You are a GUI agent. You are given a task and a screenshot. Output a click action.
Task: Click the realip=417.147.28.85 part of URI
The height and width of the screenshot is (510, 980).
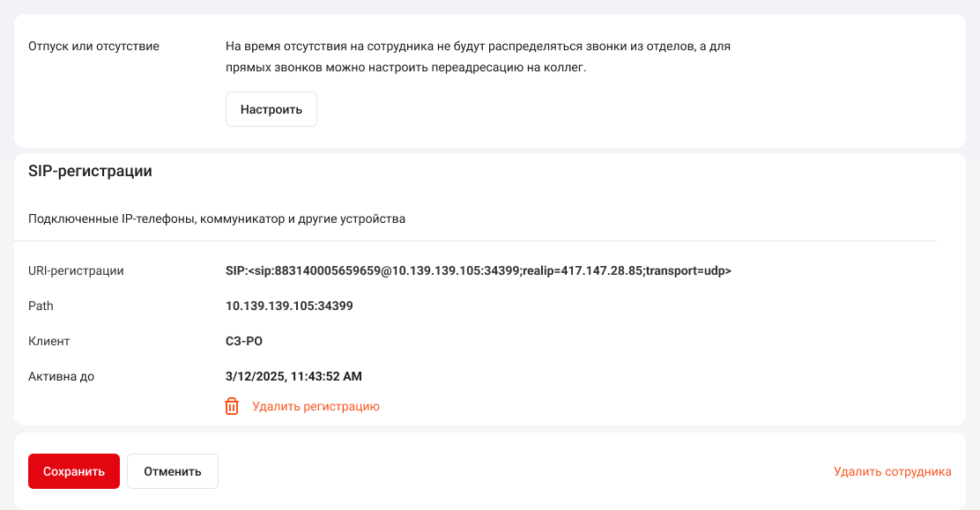coord(583,270)
